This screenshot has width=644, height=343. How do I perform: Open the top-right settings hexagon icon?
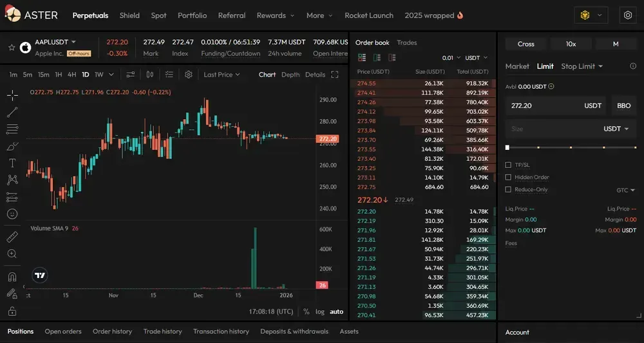click(627, 15)
